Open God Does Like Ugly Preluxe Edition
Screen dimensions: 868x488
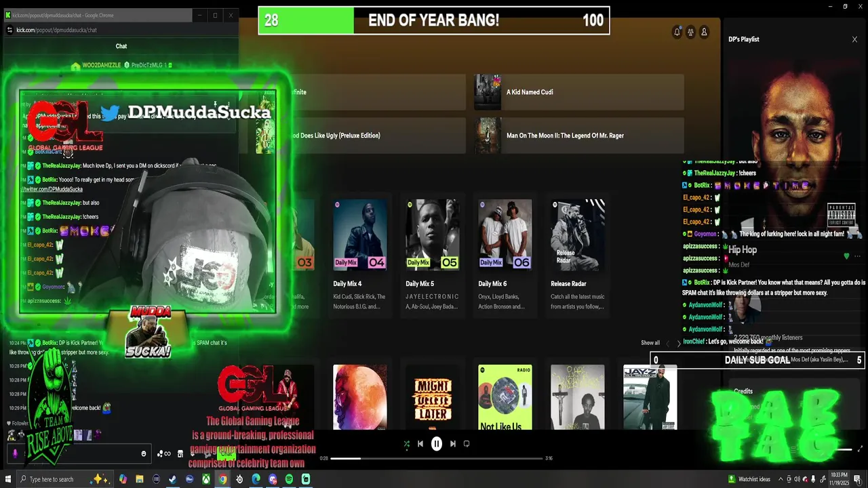360,136
